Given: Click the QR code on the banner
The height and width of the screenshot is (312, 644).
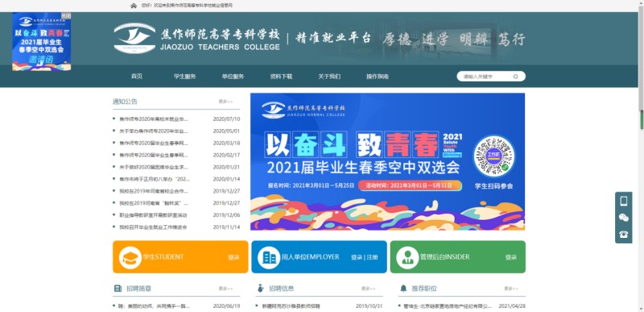Looking at the screenshot, I should coord(493,156).
